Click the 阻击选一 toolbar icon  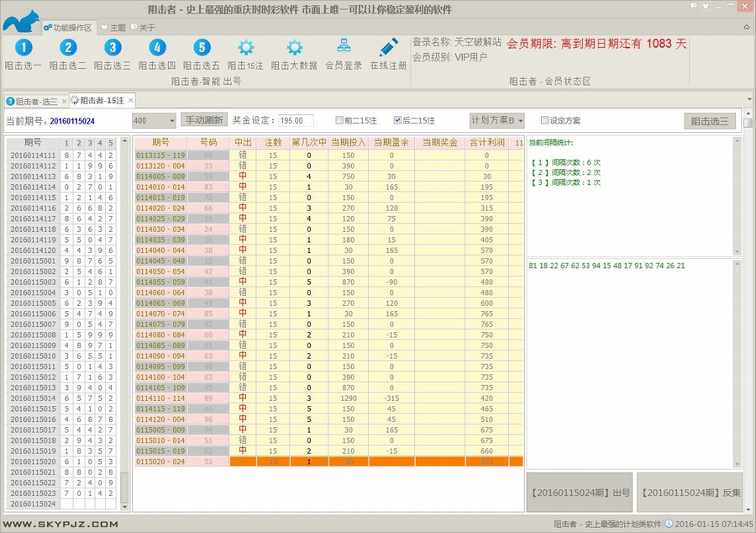pyautogui.click(x=24, y=49)
